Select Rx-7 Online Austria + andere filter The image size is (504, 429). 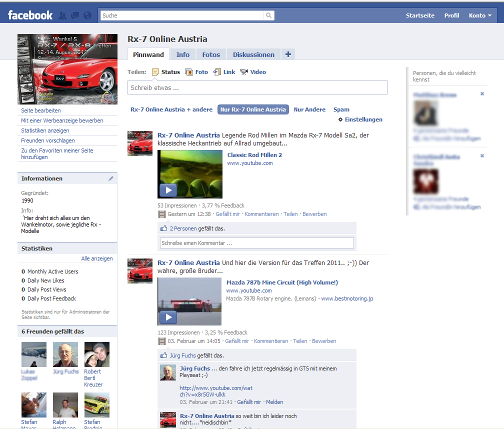click(x=171, y=109)
